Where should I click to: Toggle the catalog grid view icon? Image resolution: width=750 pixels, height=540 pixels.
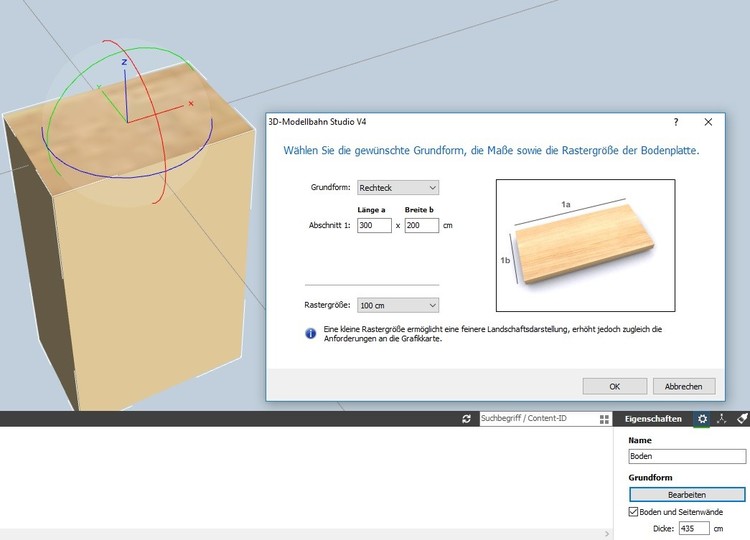(x=604, y=419)
